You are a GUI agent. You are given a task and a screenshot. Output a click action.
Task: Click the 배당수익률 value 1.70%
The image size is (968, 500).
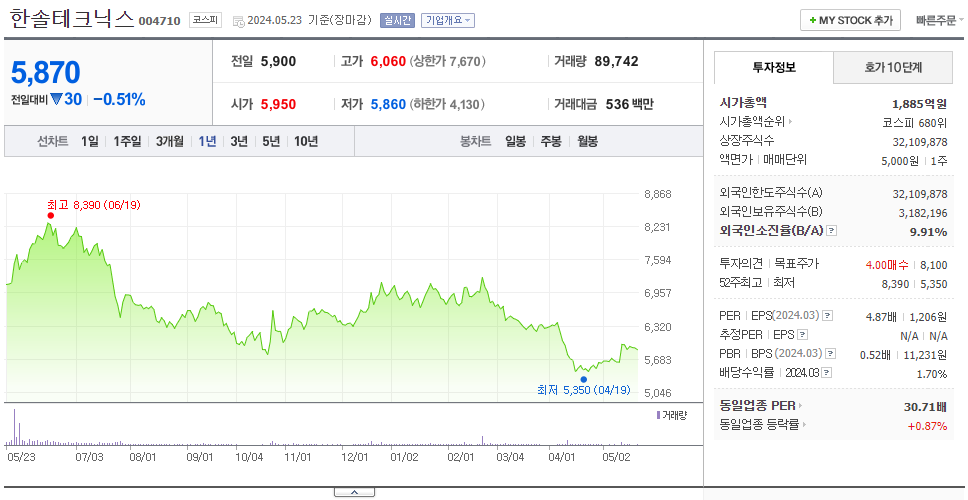tap(932, 374)
